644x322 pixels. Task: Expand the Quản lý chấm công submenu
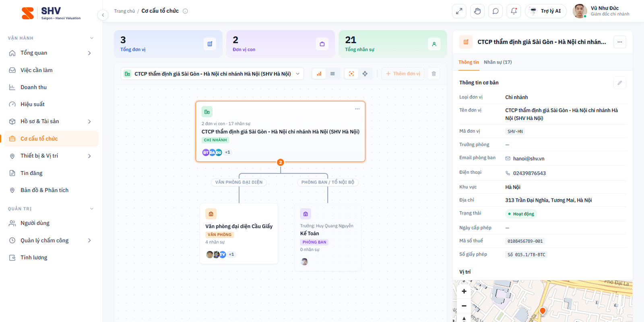(x=89, y=241)
